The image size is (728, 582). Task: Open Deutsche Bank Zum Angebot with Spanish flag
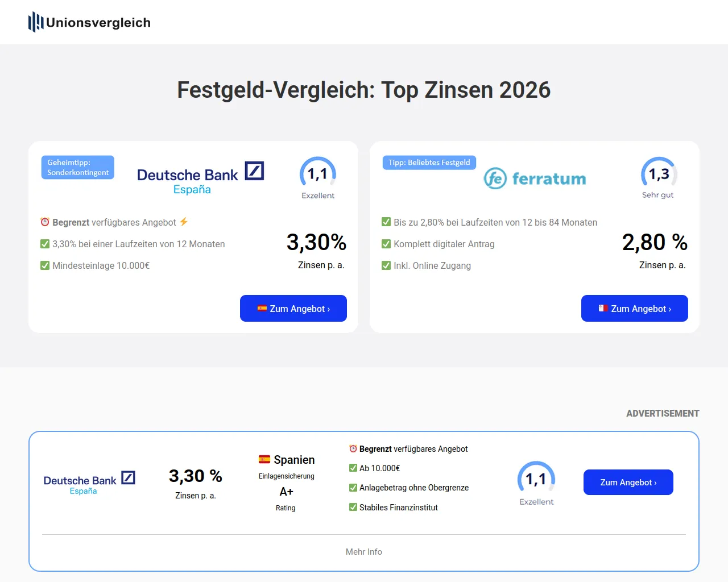[x=293, y=308]
